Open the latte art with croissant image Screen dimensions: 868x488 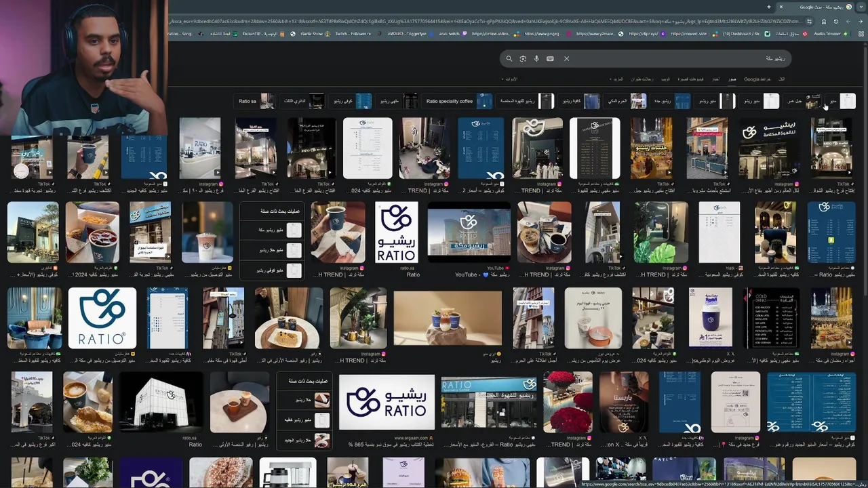pos(88,403)
